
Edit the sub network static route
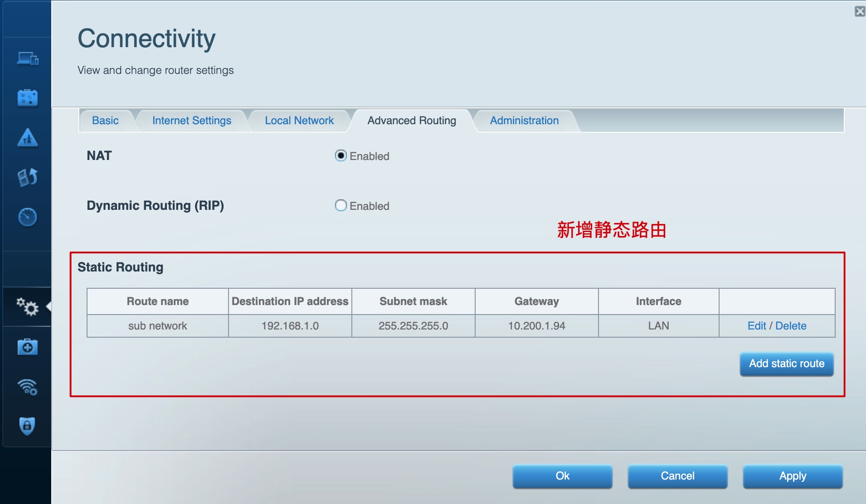pos(756,326)
